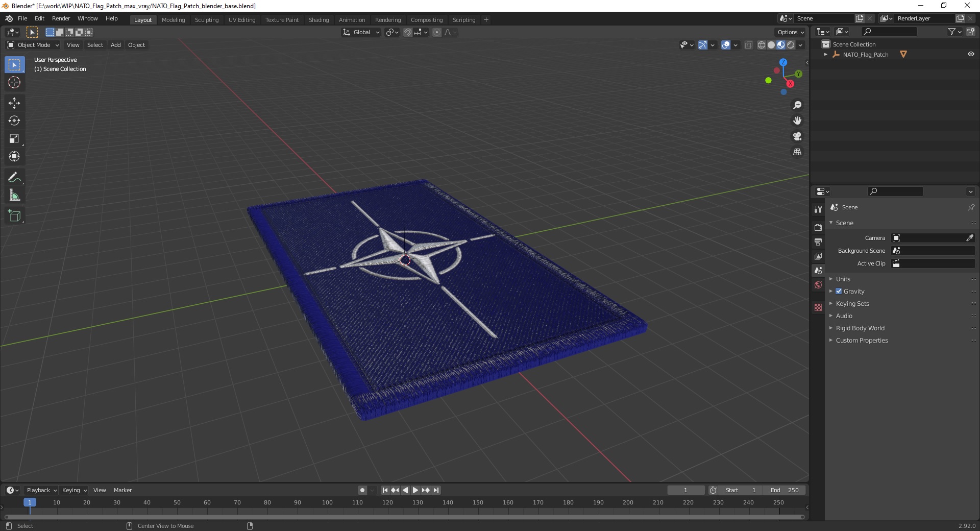Toggle X-ray display
The image size is (980, 531).
(748, 45)
